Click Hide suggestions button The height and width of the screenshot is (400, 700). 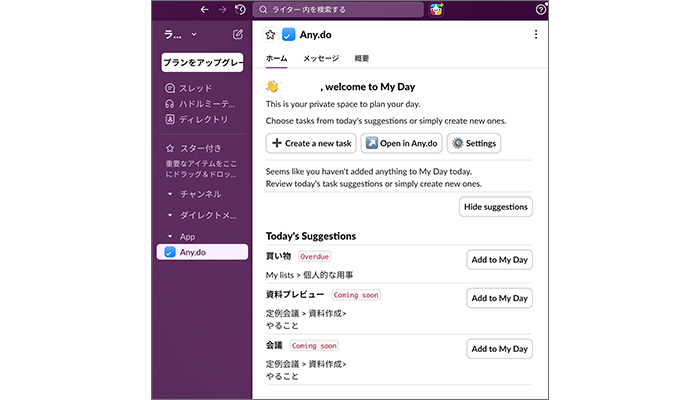point(496,207)
